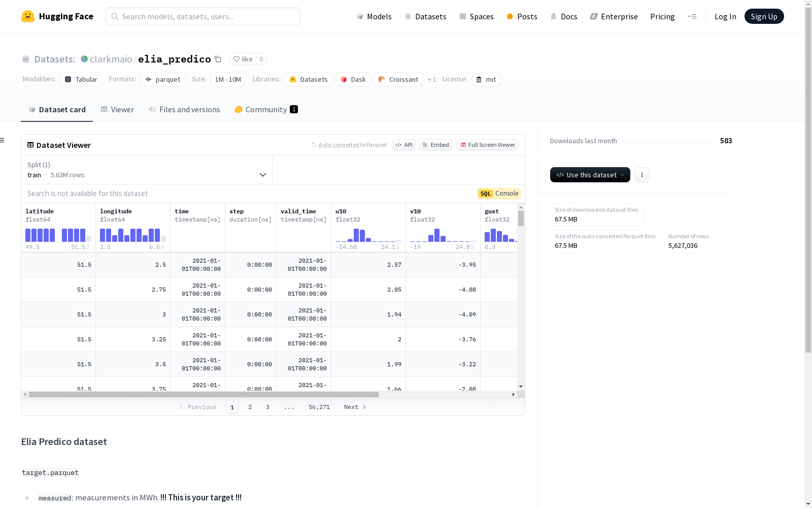
Task: Click the mit license tag
Action: coord(486,79)
